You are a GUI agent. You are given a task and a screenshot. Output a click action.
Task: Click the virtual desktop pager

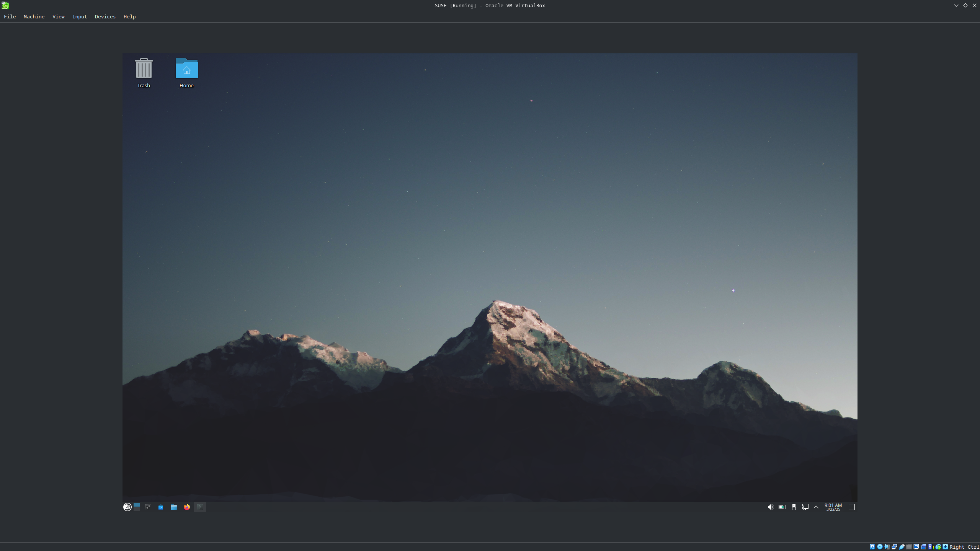point(137,507)
